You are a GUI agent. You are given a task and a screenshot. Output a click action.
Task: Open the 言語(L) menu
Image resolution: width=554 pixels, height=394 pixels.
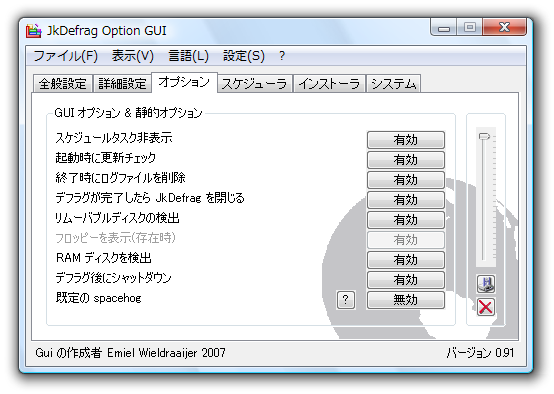tap(188, 56)
